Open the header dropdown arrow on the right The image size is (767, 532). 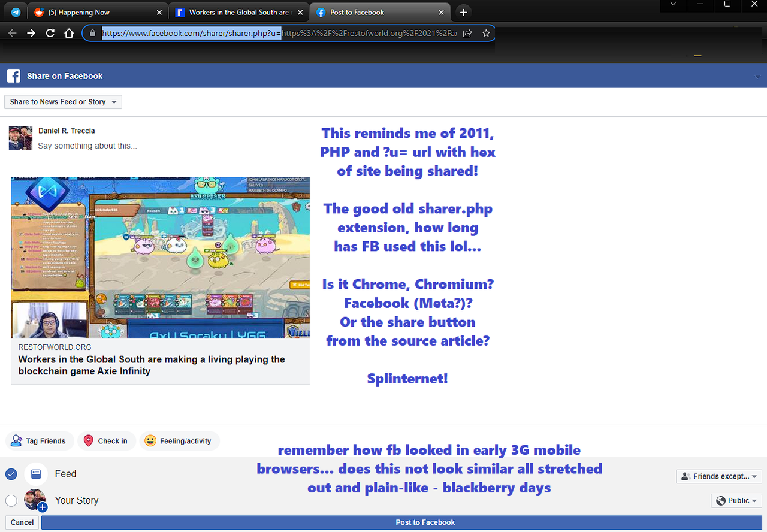(758, 77)
